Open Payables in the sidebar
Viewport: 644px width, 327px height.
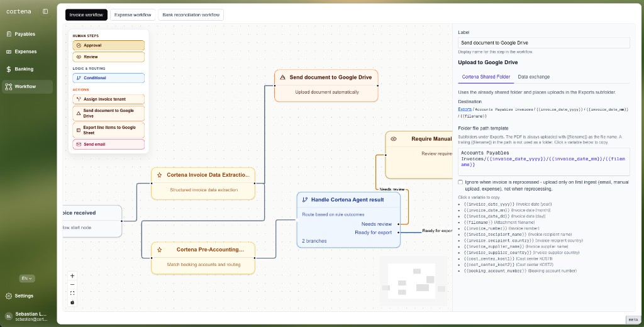click(x=27, y=34)
